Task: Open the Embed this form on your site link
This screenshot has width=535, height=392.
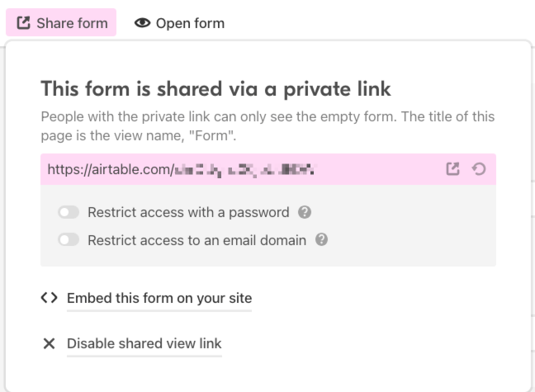Action: pyautogui.click(x=159, y=298)
